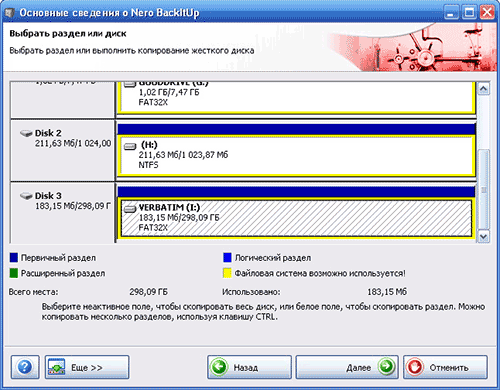
Task: Click the yellow Файловая система swatch
Action: pos(227,273)
